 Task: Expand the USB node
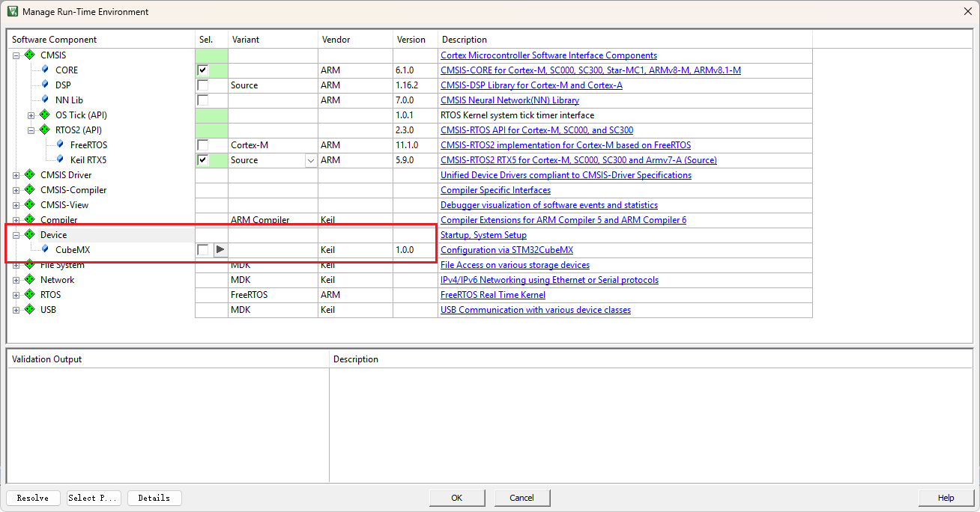pyautogui.click(x=16, y=310)
